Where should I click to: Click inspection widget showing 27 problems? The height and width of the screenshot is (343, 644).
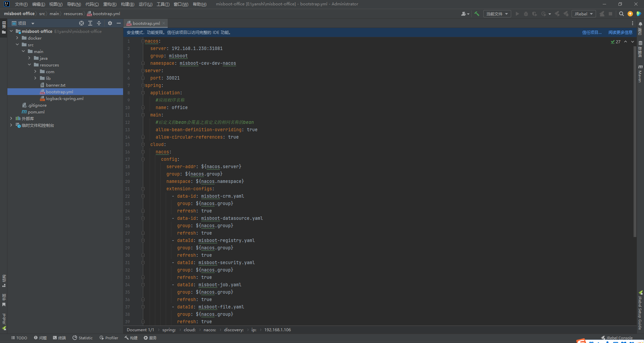point(615,42)
